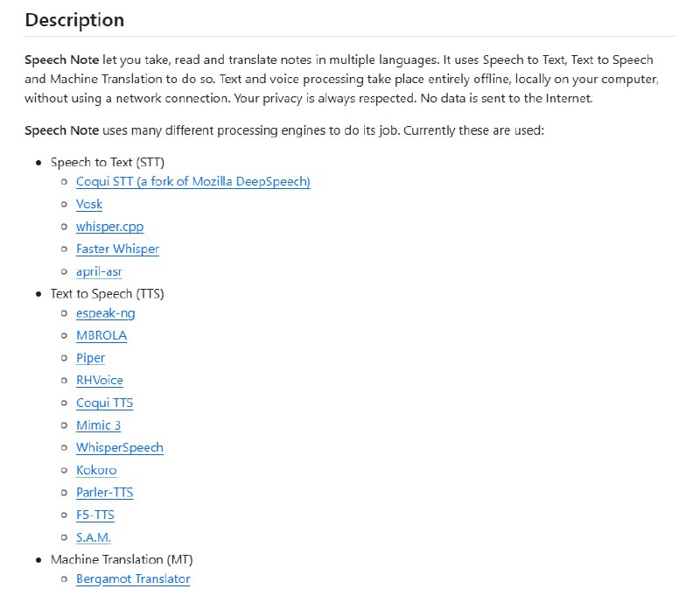Open the Coqui STT DeepSpeech fork link

tap(192, 182)
